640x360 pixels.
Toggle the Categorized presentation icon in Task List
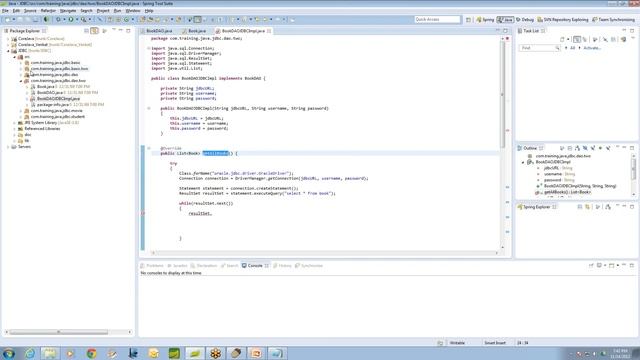click(577, 40)
